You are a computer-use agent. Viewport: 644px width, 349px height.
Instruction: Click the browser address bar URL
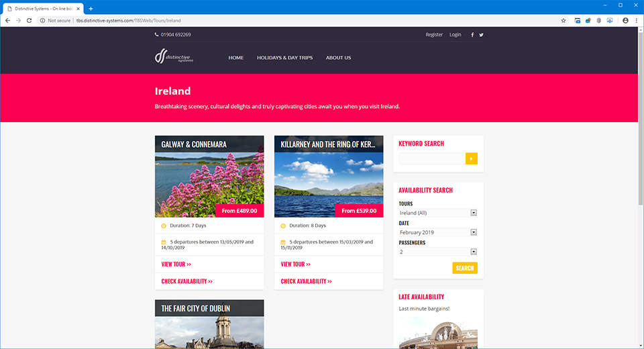(x=129, y=21)
